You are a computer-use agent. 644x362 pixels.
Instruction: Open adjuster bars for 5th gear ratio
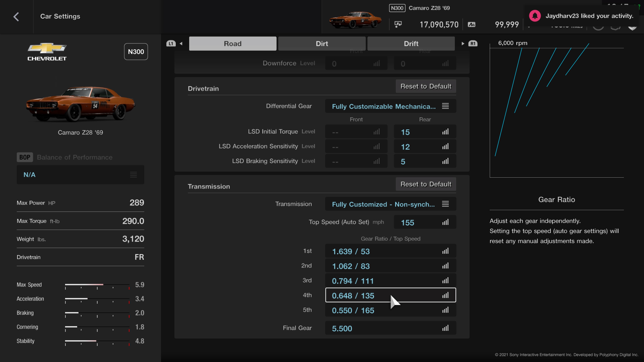point(445,310)
